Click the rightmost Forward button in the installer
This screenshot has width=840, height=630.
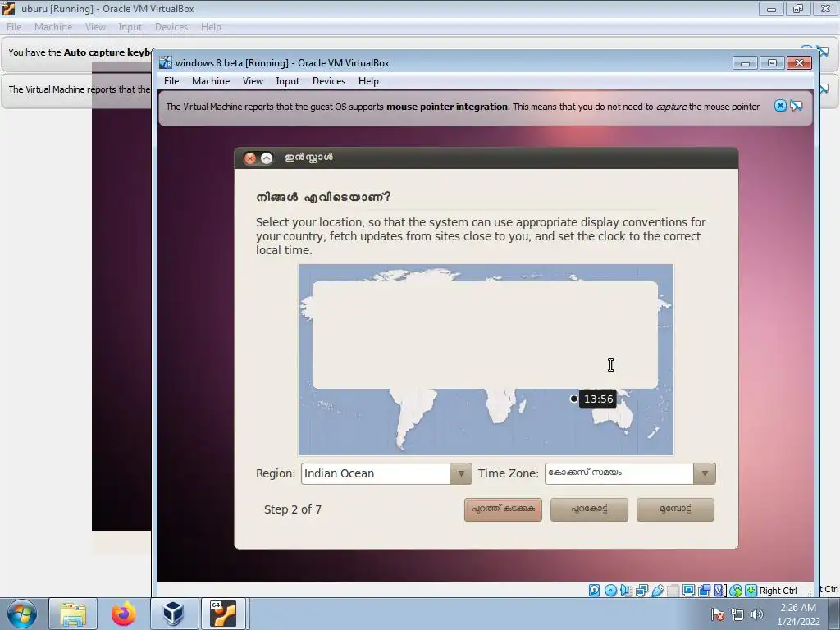(676, 509)
